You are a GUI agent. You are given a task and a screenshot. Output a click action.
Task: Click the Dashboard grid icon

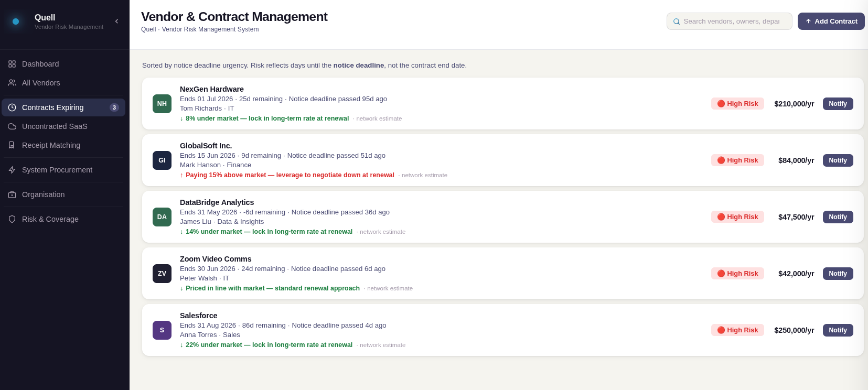[x=12, y=64]
